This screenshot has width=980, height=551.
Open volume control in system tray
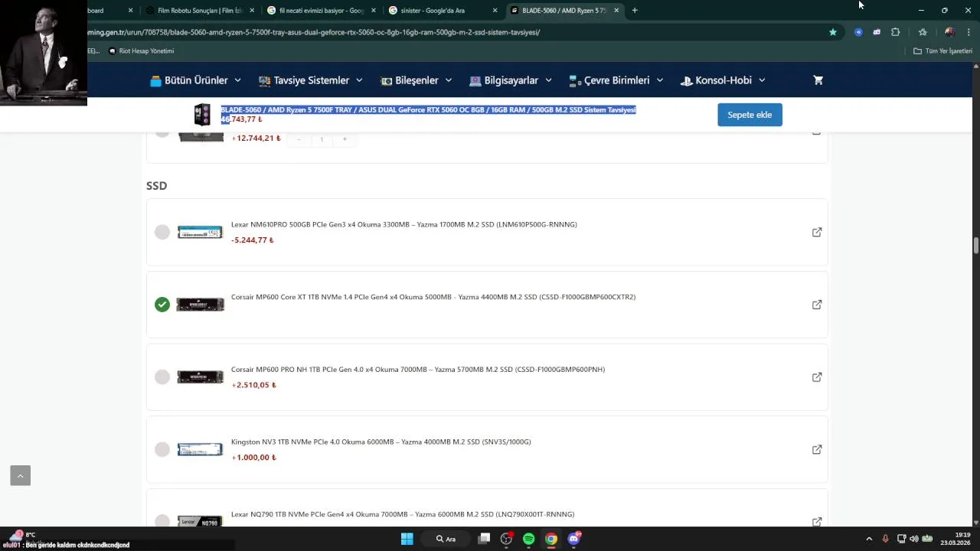point(913,539)
